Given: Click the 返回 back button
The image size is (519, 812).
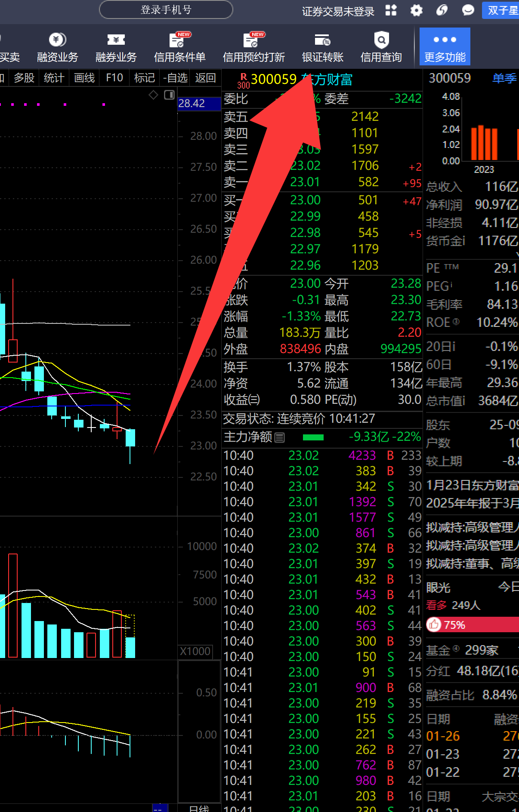Looking at the screenshot, I should [206, 78].
